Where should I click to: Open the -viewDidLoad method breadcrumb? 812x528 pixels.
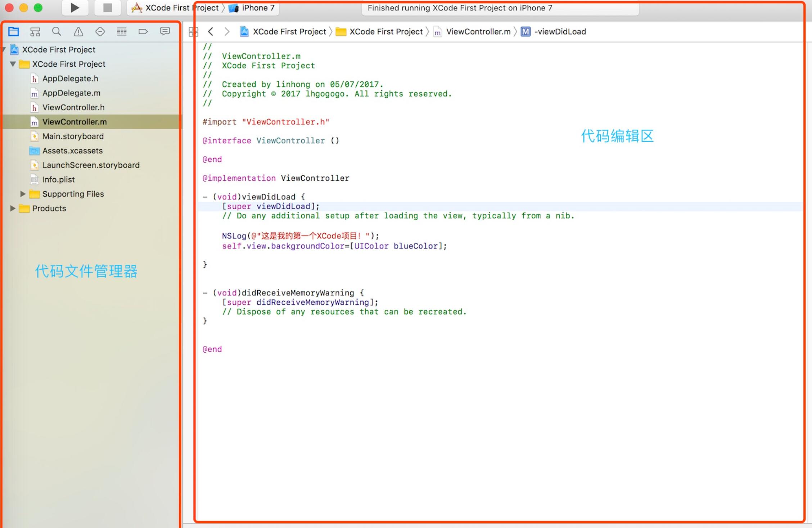(x=554, y=32)
